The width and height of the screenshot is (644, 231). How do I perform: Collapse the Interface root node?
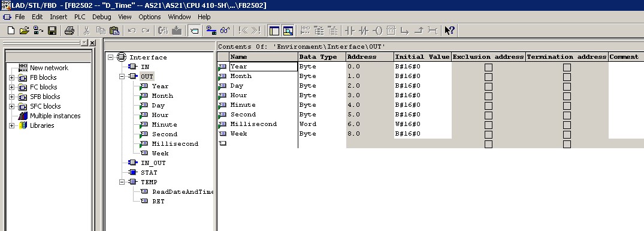[x=110, y=57]
